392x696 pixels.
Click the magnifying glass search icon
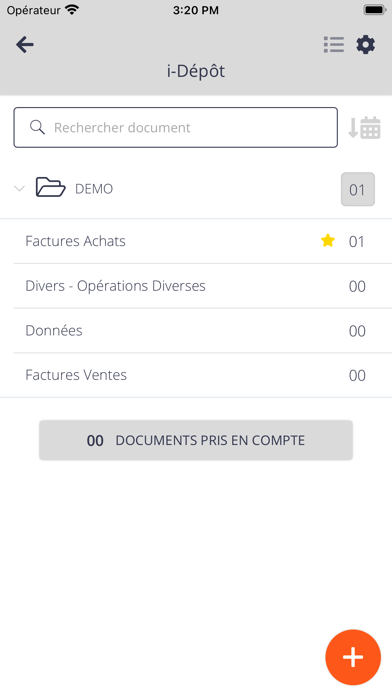coord(37,127)
